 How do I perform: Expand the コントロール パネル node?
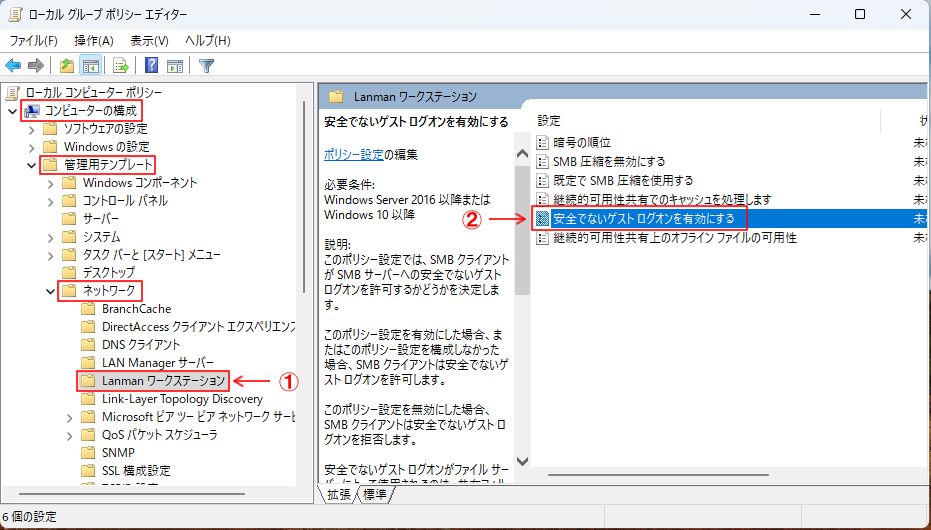(51, 201)
